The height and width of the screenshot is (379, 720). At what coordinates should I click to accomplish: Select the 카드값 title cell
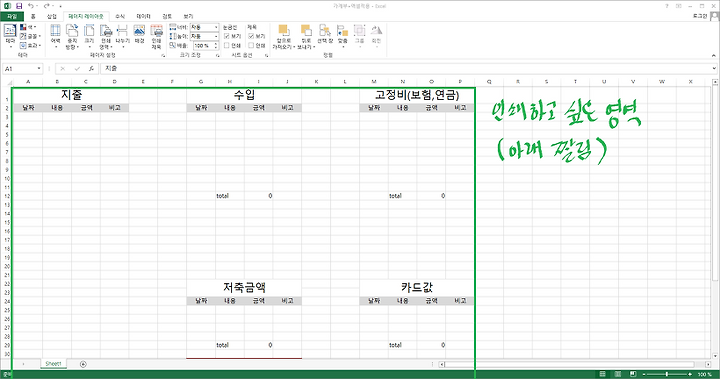pyautogui.click(x=416, y=288)
